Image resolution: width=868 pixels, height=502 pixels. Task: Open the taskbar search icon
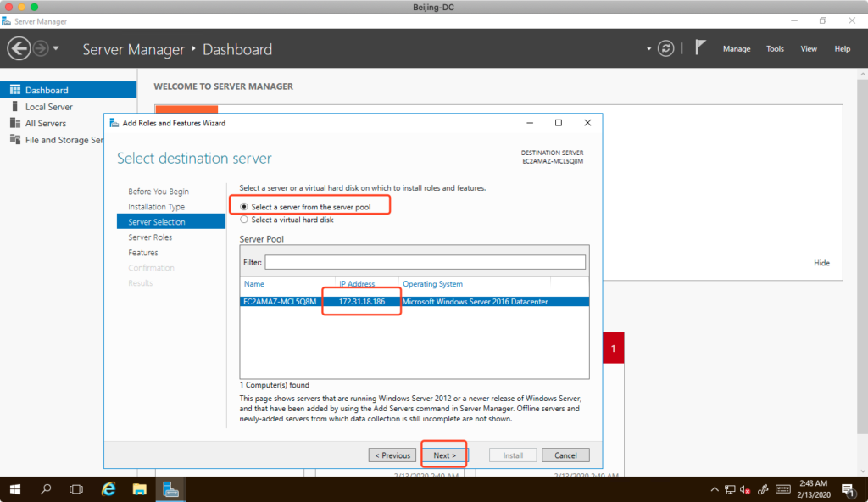pos(46,489)
